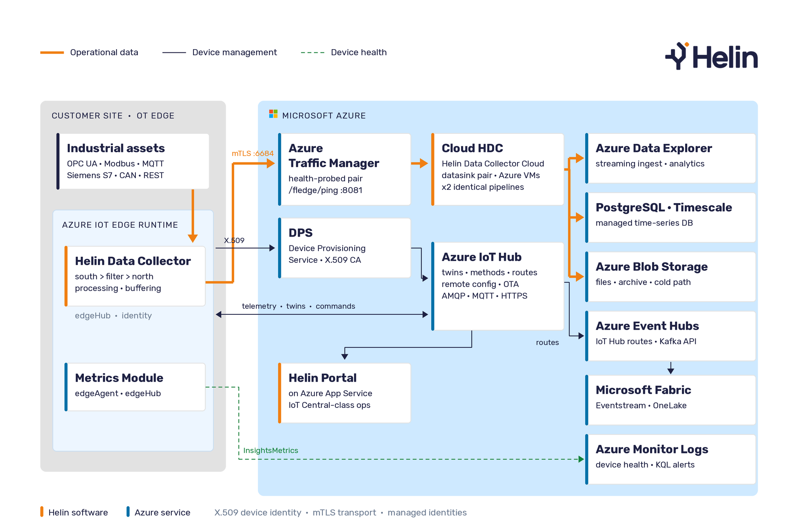Click 'IoT Hub routes • Kafka API' text
This screenshot has width=798, height=532.
(646, 341)
